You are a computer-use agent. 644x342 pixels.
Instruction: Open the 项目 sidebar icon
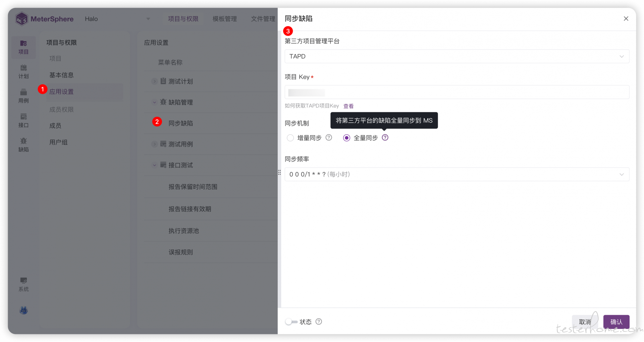[23, 47]
